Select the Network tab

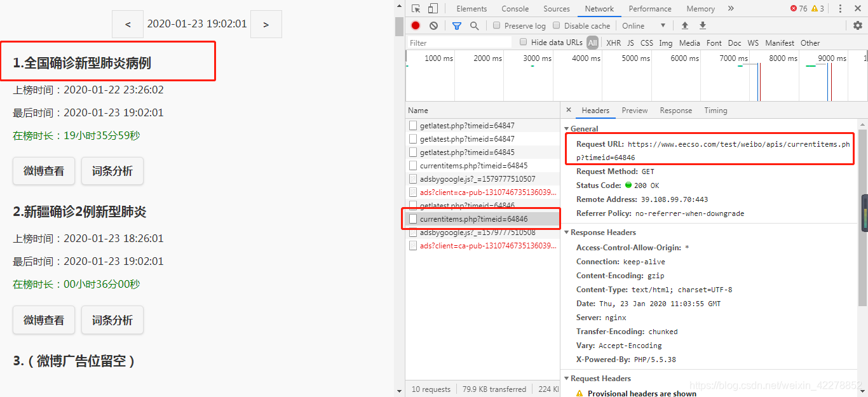click(x=599, y=8)
